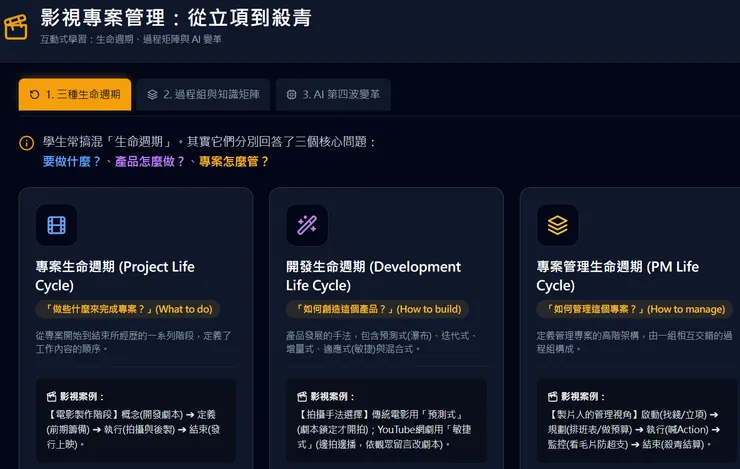The height and width of the screenshot is (469, 740).
Task: Select the What to do badge
Action: pyautogui.click(x=128, y=309)
